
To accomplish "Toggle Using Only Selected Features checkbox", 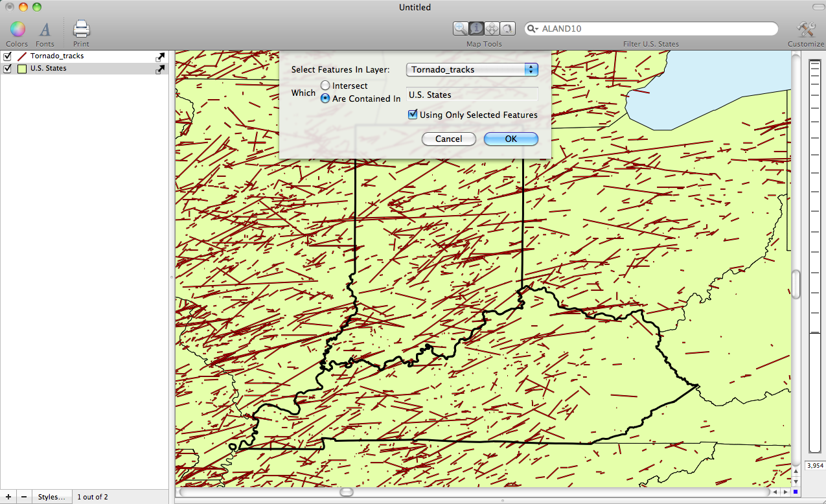I will [413, 115].
